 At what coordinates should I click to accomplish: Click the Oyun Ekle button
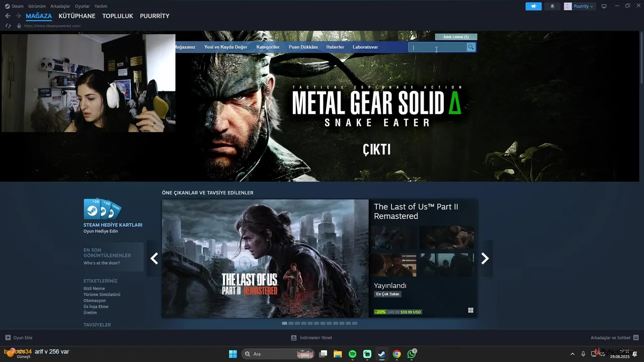click(x=19, y=338)
